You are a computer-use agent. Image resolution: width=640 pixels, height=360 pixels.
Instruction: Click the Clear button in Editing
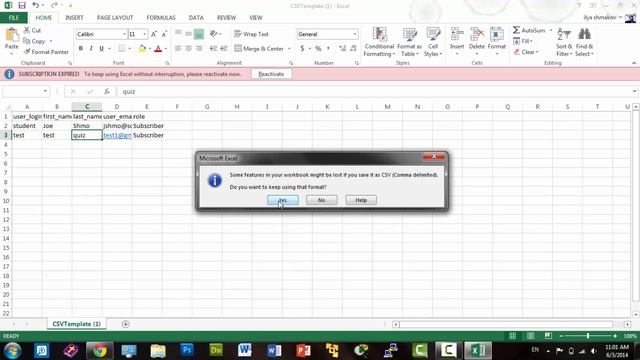tap(527, 52)
